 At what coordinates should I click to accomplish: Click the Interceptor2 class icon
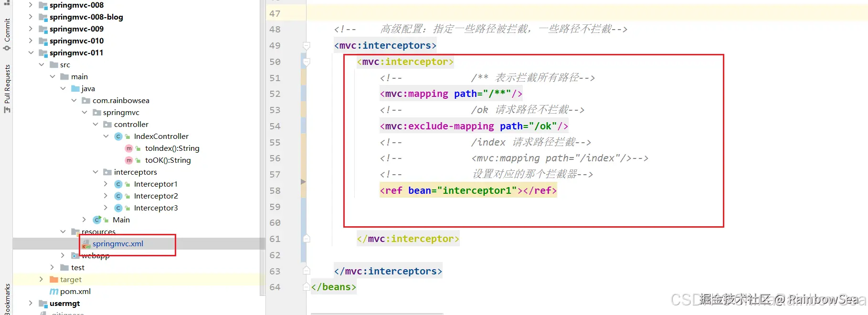click(118, 196)
